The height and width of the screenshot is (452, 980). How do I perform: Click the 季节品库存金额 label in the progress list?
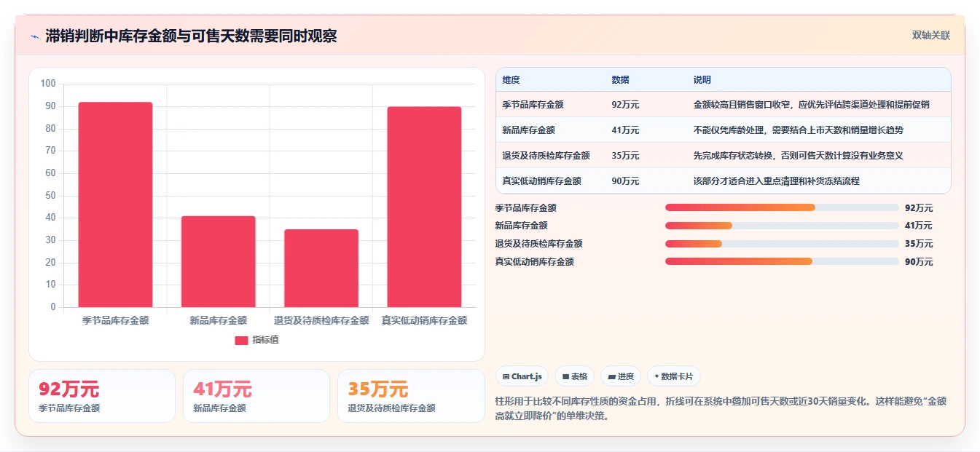[x=525, y=208]
